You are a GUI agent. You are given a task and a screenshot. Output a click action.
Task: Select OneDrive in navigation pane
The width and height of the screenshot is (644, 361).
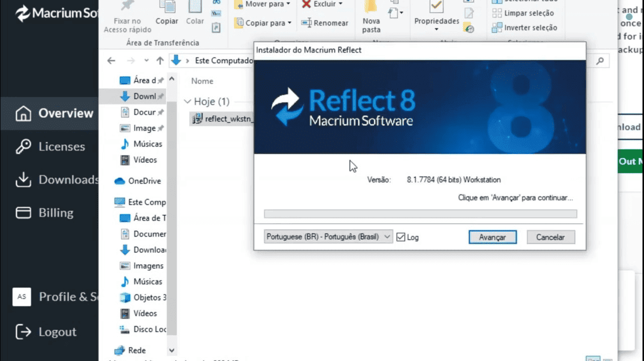138,181
